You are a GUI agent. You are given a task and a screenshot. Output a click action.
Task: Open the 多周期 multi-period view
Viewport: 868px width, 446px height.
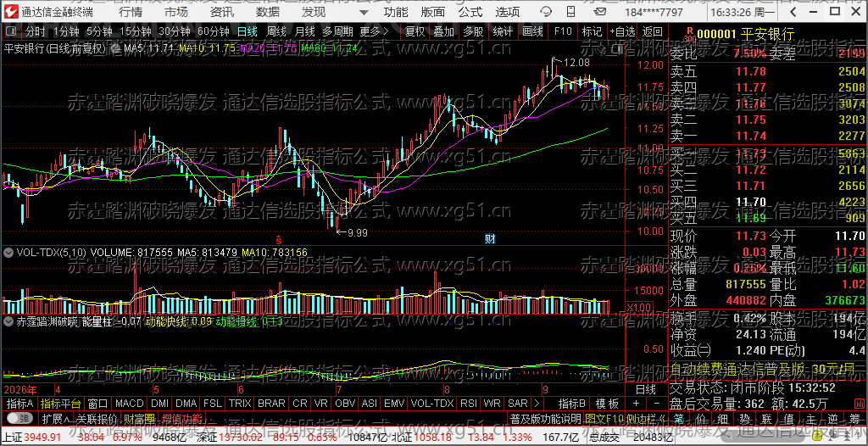(337, 32)
